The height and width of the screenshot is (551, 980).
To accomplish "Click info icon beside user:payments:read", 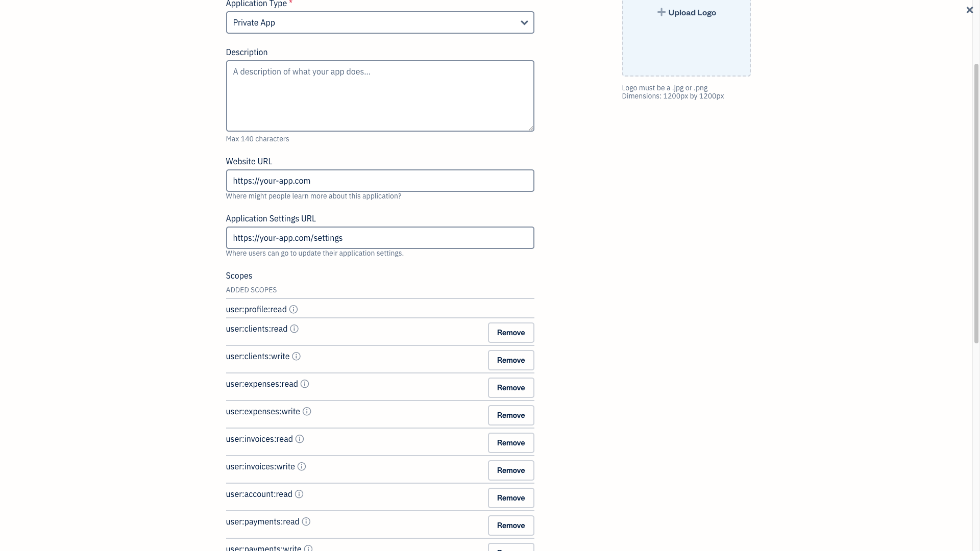I will click(306, 521).
